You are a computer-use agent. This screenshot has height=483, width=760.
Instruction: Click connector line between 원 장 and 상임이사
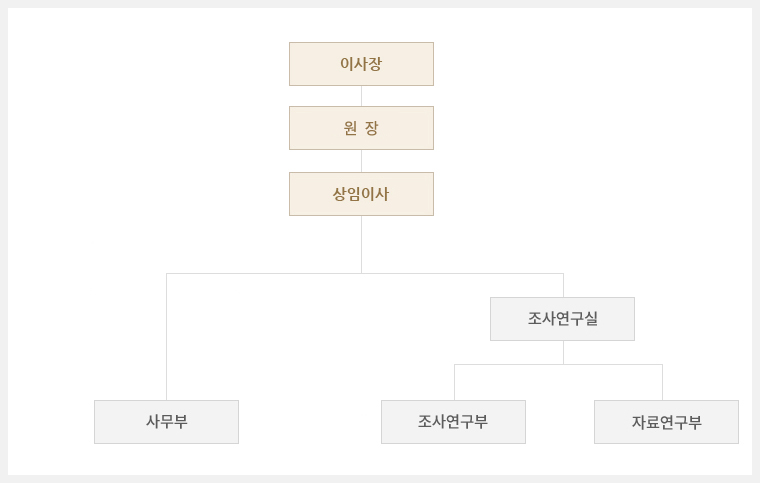coord(361,161)
